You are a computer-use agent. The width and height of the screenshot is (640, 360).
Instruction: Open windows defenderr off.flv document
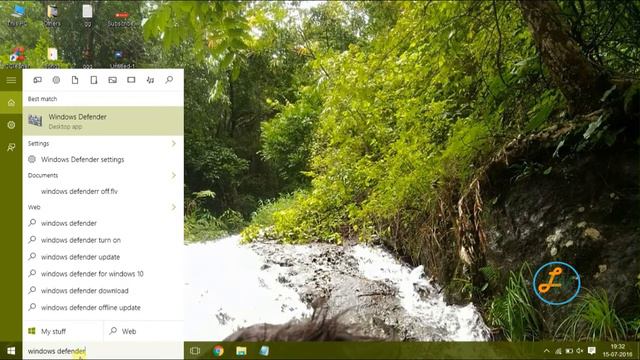[103, 191]
